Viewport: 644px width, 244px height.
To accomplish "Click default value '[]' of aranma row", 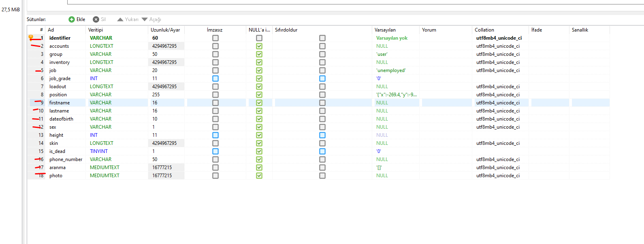I will [379, 168].
